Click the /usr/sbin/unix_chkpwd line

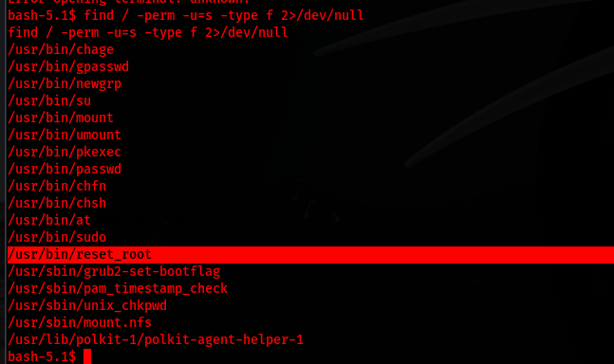[87, 305]
